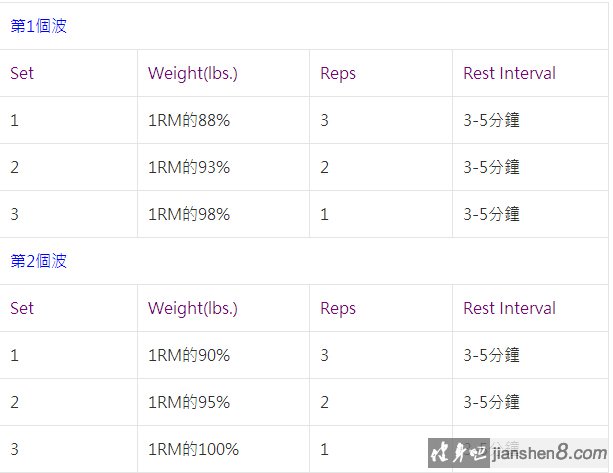Click 3-5分鐘 rest cell beside 1RM的95%
Screen dimensions: 613x473
click(530, 402)
